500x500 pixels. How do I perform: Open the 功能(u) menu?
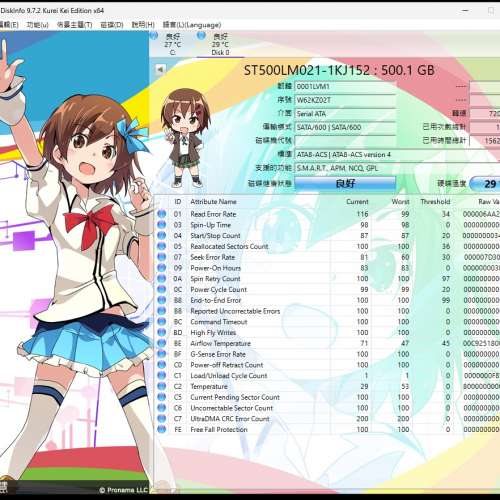tap(38, 25)
